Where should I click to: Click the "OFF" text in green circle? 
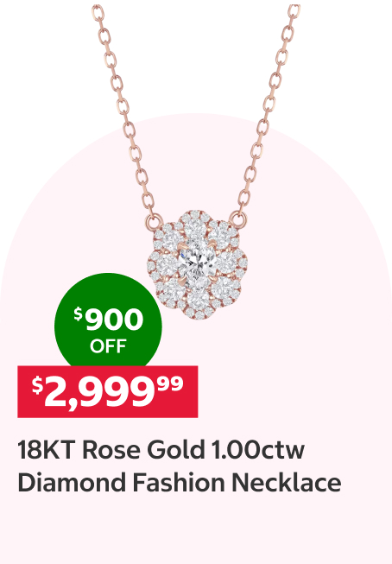[108, 346]
